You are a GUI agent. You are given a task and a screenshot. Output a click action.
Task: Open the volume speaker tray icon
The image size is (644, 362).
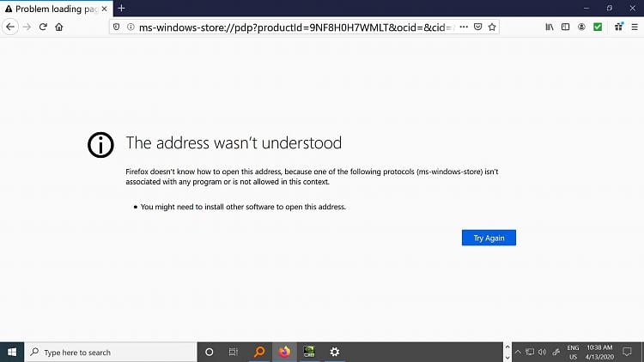coord(543,353)
